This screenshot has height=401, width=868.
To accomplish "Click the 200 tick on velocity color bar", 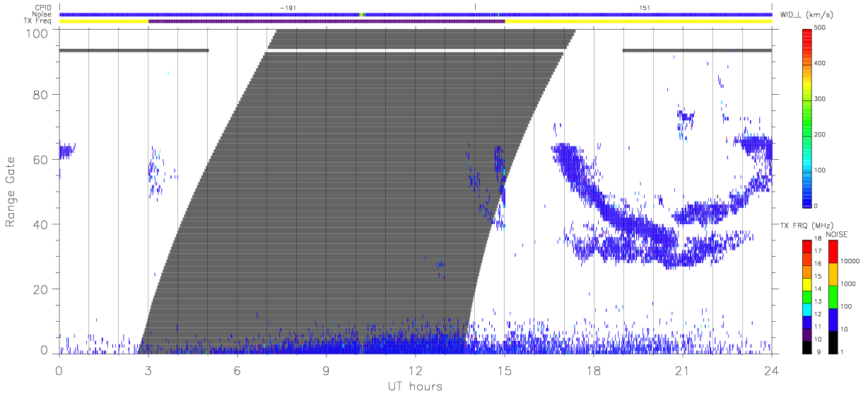I will point(821,134).
